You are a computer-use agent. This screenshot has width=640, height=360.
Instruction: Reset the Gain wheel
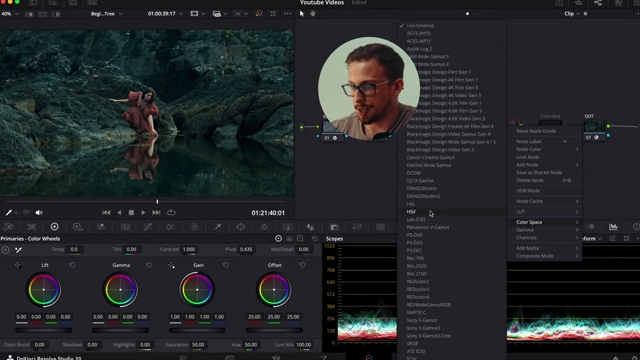click(x=226, y=265)
